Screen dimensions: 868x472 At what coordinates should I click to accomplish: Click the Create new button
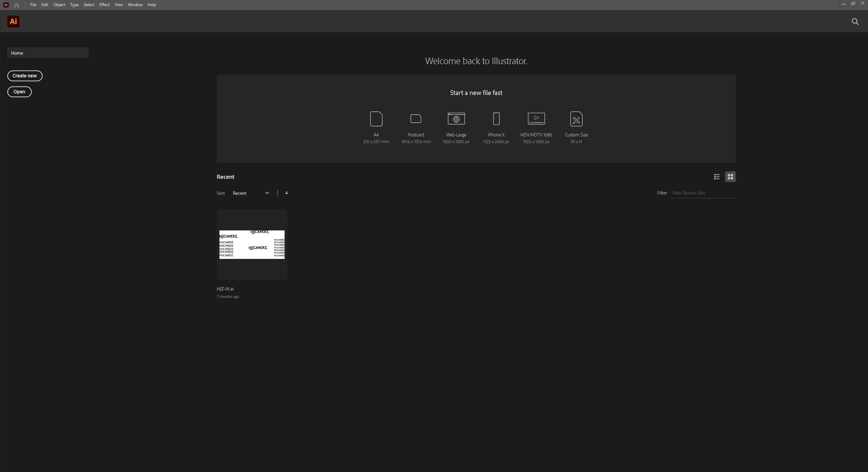click(x=25, y=76)
